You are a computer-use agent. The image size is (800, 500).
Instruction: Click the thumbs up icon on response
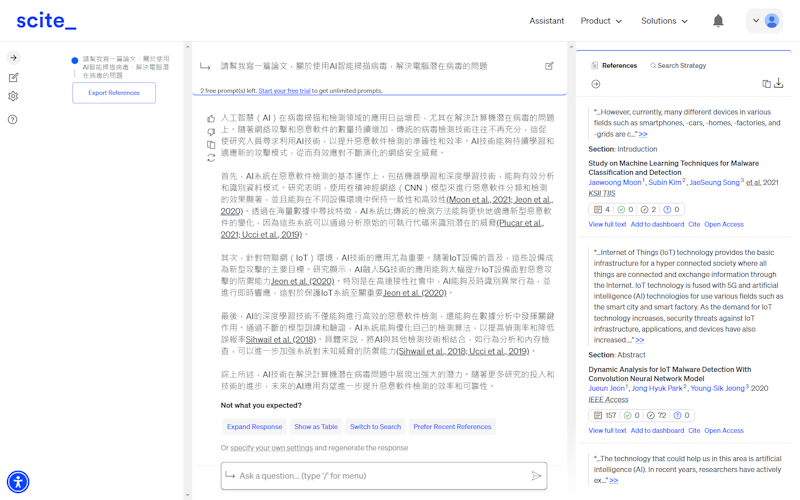(x=211, y=119)
